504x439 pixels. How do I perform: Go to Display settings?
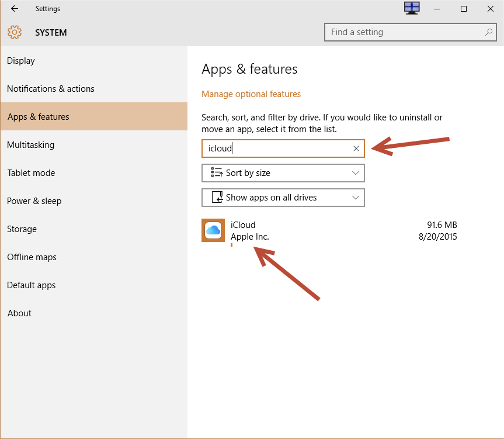[21, 61]
